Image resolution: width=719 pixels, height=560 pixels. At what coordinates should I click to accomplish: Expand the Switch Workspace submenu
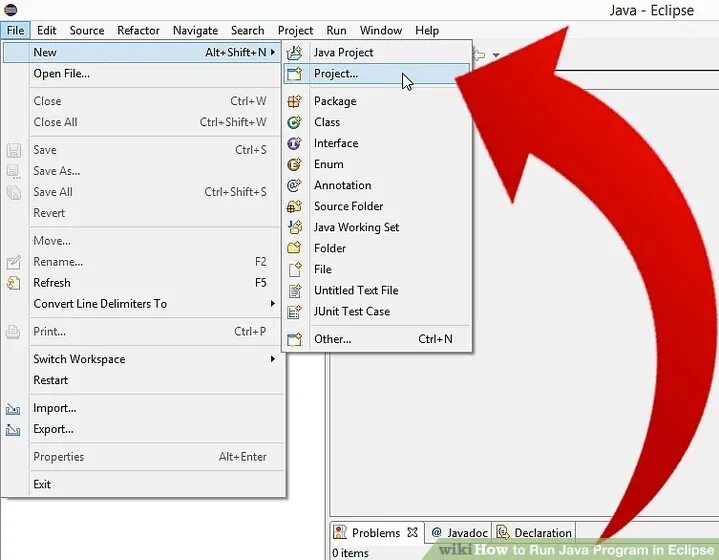click(x=273, y=359)
